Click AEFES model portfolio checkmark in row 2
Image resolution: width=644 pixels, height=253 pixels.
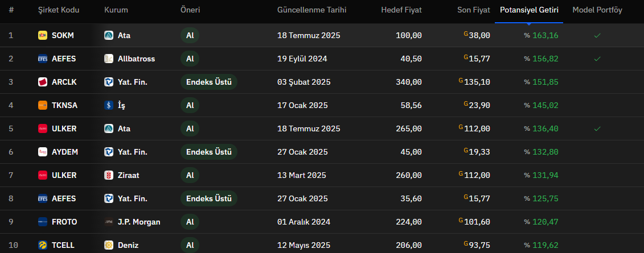597,59
